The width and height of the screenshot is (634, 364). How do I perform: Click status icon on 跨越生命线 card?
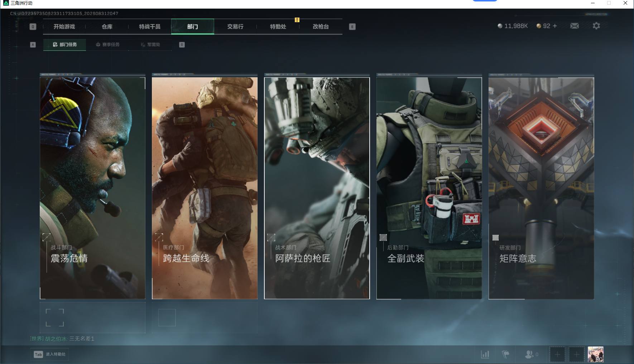159,237
